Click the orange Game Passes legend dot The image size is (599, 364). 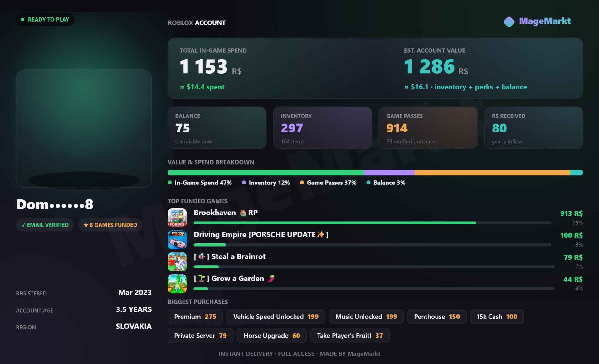click(x=302, y=183)
